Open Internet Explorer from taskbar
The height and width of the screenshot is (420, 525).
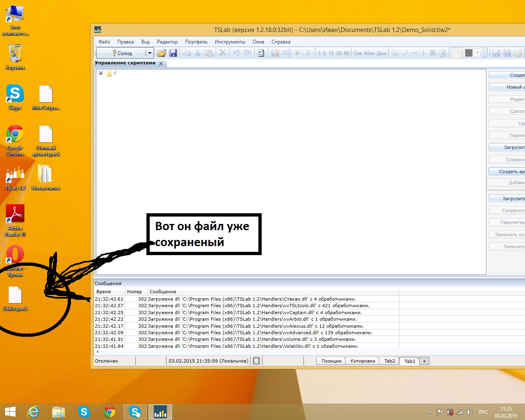pos(33,412)
